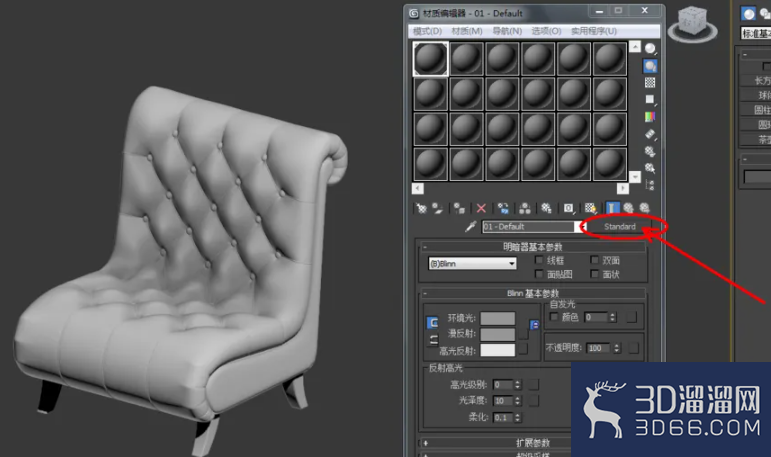Viewport: 771px width, 457px height.
Task: Click the 光泽度 glossiness map button
Action: click(x=534, y=400)
